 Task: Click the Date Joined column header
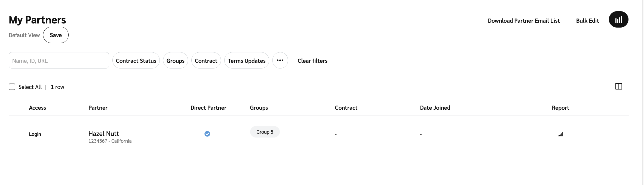(435, 108)
